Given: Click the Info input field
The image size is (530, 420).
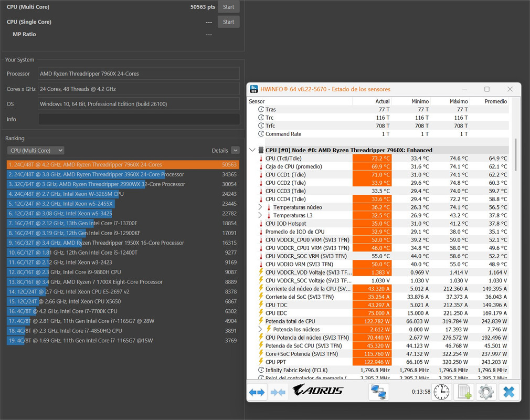Looking at the screenshot, I should coord(139,119).
